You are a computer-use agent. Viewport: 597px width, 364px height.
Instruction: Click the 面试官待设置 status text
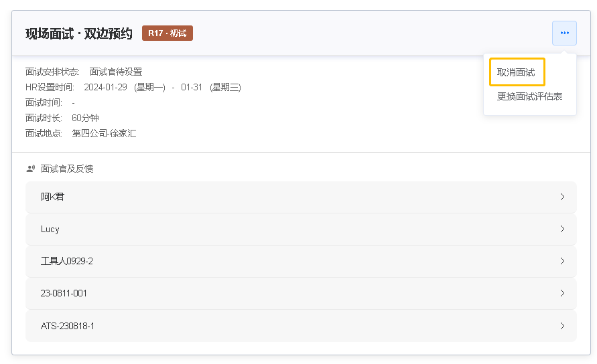point(116,72)
